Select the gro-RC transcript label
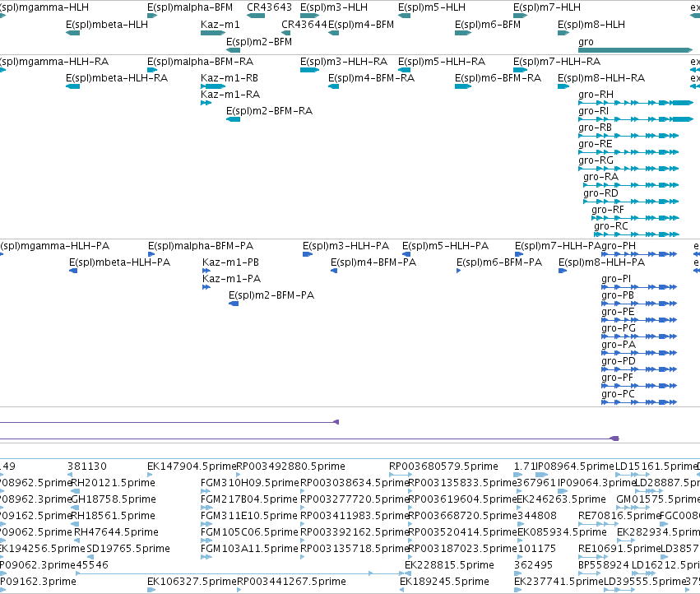 point(610,226)
